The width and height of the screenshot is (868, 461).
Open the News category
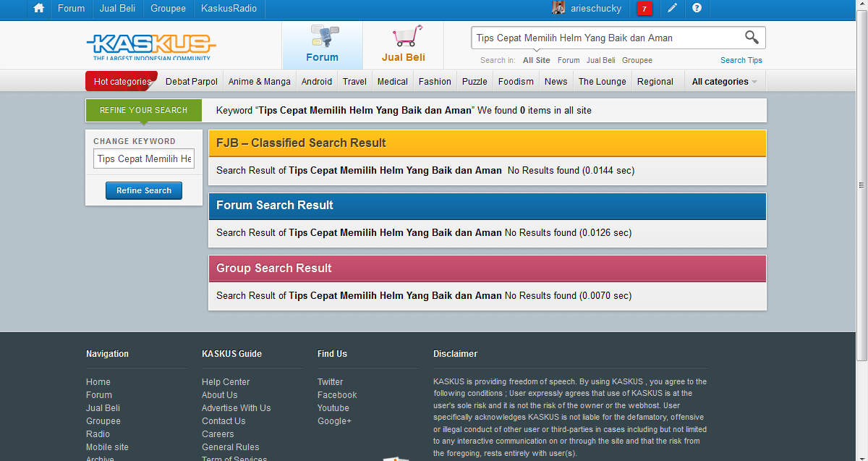556,82
